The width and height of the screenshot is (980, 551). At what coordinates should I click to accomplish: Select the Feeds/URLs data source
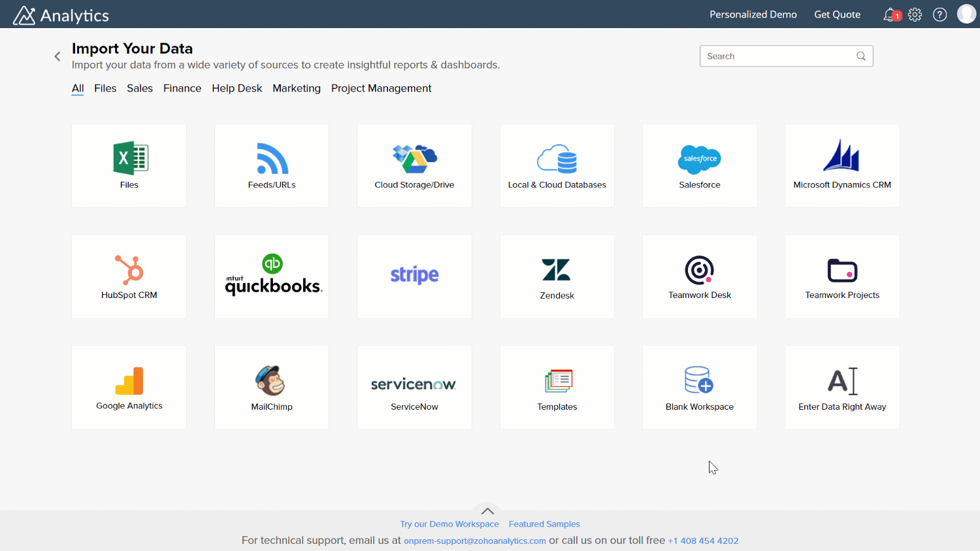pyautogui.click(x=272, y=165)
